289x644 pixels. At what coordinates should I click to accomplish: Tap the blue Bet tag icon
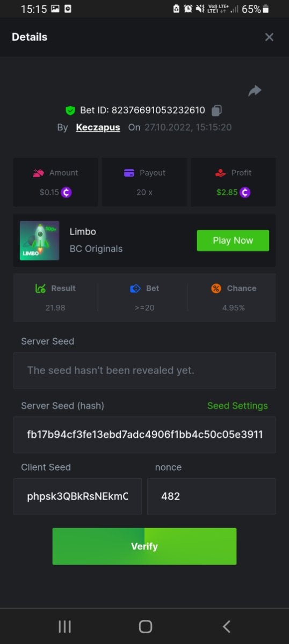[135, 289]
